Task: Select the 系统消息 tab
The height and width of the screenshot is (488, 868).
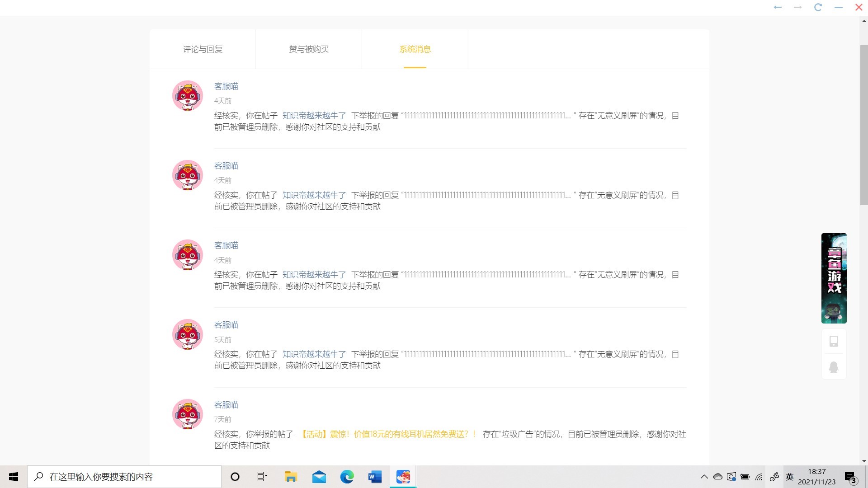Action: click(415, 49)
